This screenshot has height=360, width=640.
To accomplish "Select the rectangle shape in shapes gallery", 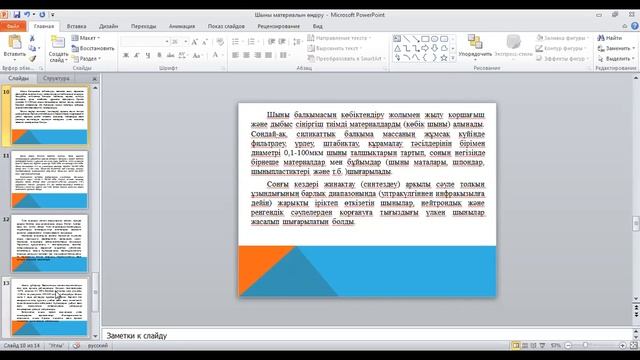I will pos(425,39).
